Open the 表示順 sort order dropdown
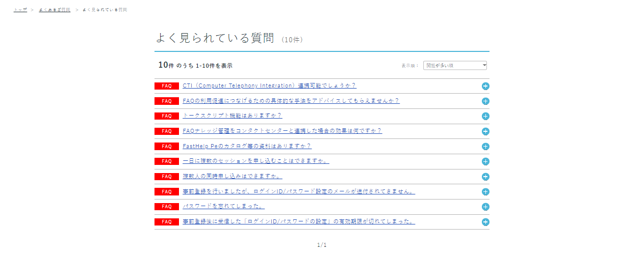The image size is (644, 255). (455, 66)
